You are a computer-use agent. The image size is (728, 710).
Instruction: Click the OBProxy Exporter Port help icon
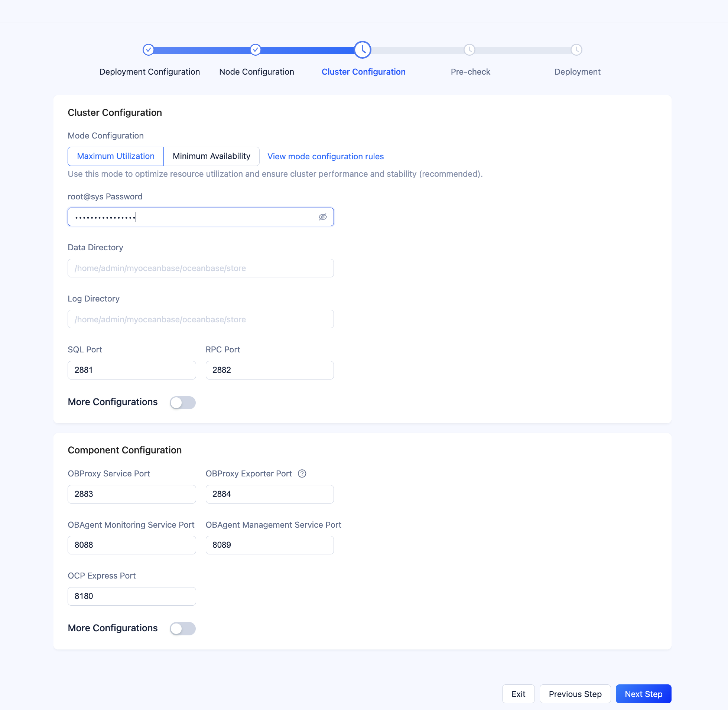(302, 473)
